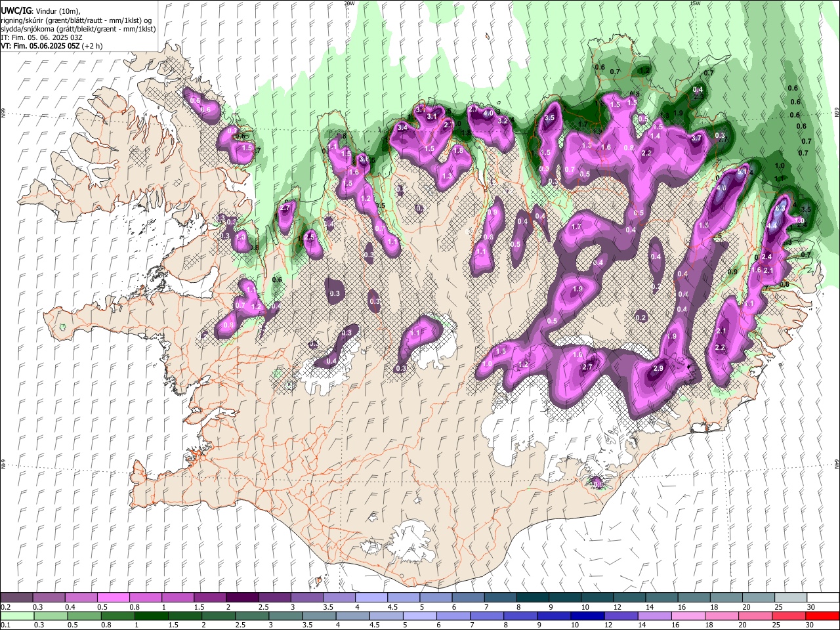Select rain legend swatch between 0.8 and 1
This screenshot has width=840, height=630.
point(117,616)
